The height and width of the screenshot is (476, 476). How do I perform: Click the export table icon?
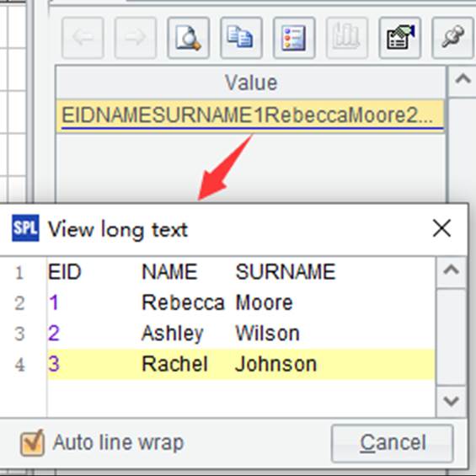click(400, 38)
